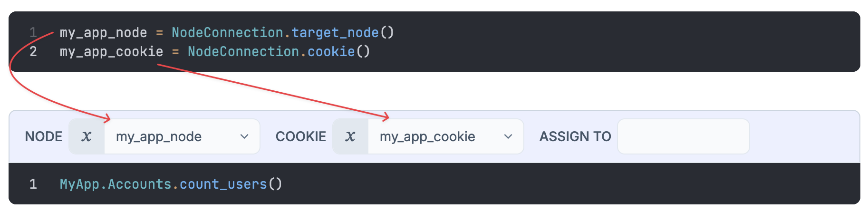The width and height of the screenshot is (868, 212).
Task: Place cursor on target_node function call
Action: coord(335,33)
